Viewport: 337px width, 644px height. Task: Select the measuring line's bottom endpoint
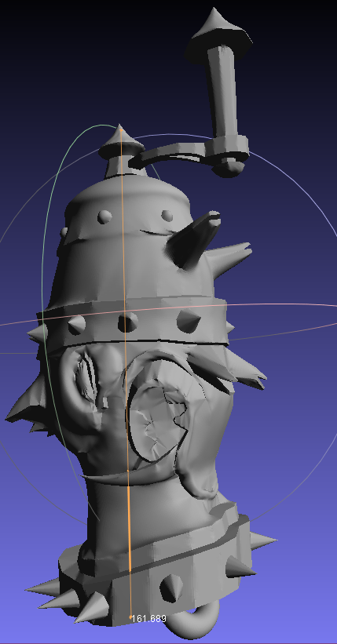[x=130, y=617]
